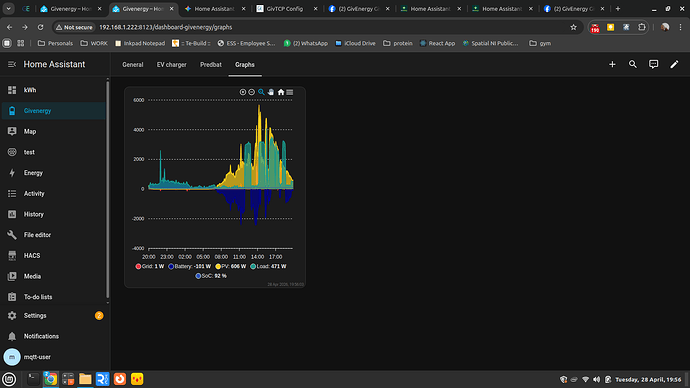Viewport: 690px width, 388px height.
Task: Show Notifications panel
Action: pyautogui.click(x=53, y=336)
